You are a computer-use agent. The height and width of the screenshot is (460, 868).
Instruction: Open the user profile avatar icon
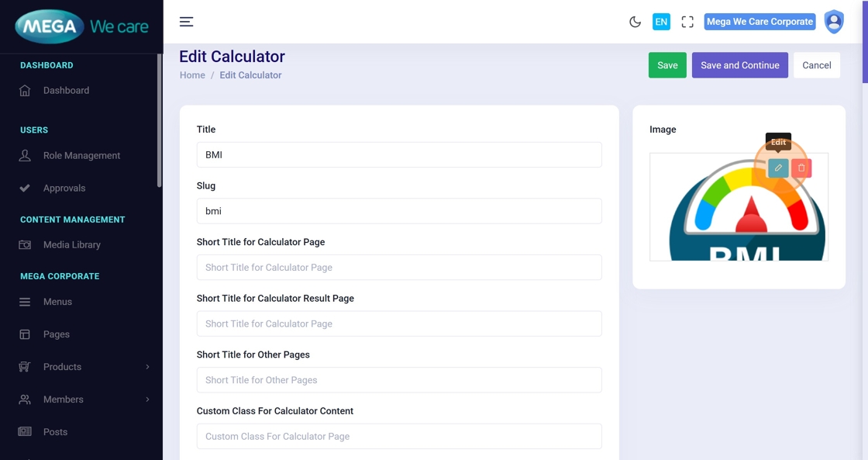tap(834, 22)
